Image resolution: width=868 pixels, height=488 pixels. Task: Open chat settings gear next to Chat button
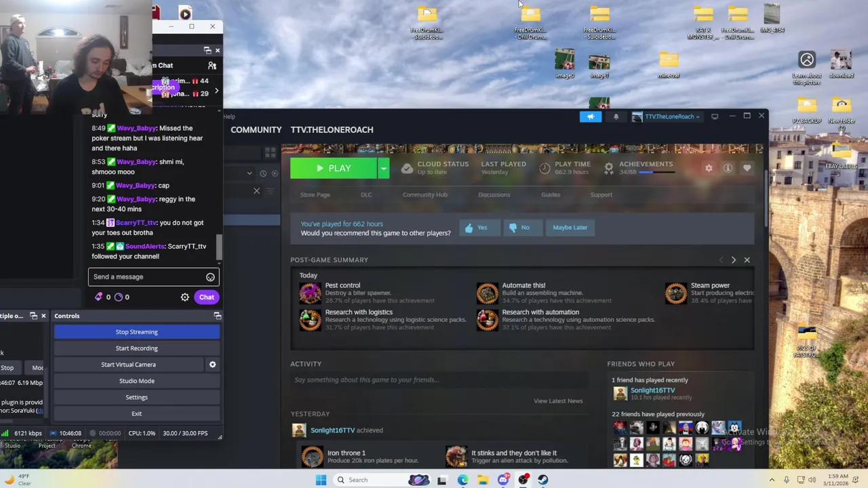pos(184,297)
